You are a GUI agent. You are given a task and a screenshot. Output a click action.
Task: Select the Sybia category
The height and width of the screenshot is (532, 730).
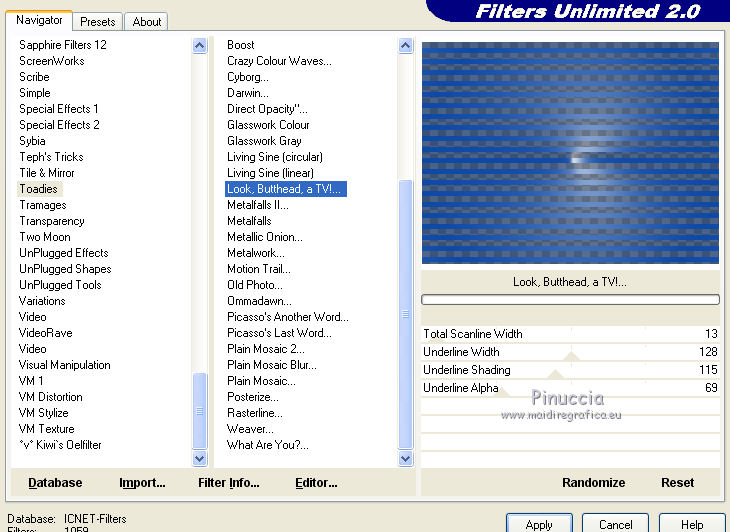[x=32, y=141]
